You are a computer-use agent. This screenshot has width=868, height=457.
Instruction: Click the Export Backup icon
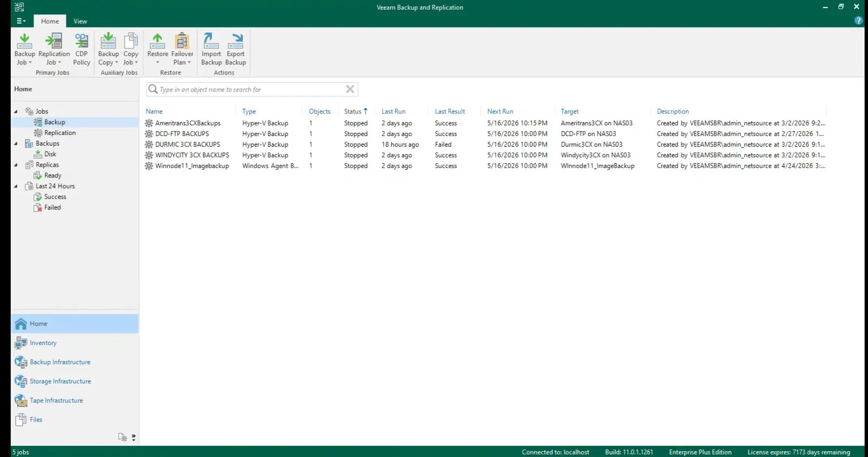click(236, 40)
